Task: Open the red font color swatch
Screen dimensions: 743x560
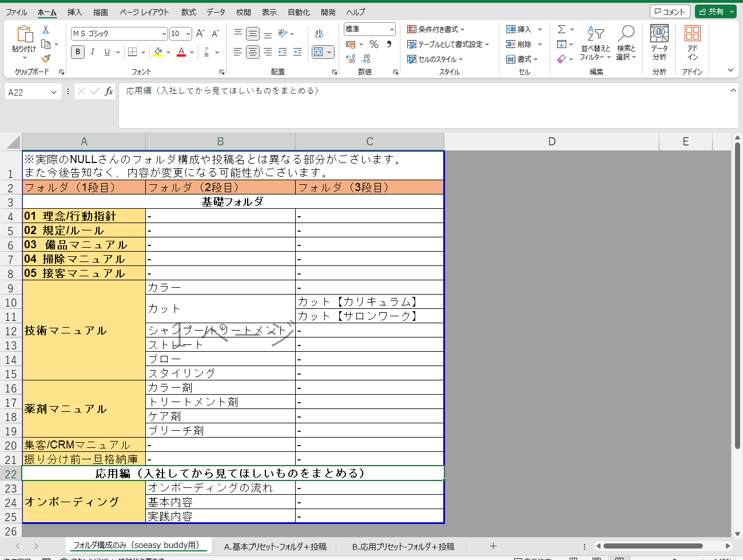Action: click(x=181, y=52)
